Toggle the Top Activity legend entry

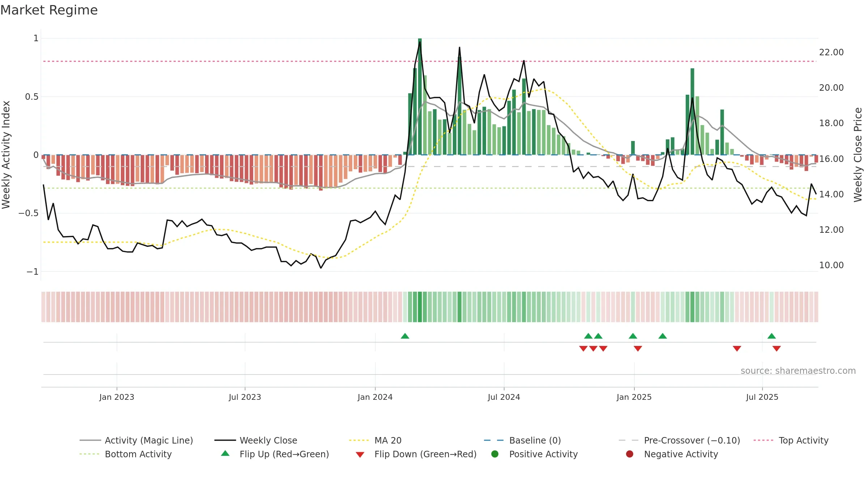click(x=791, y=440)
